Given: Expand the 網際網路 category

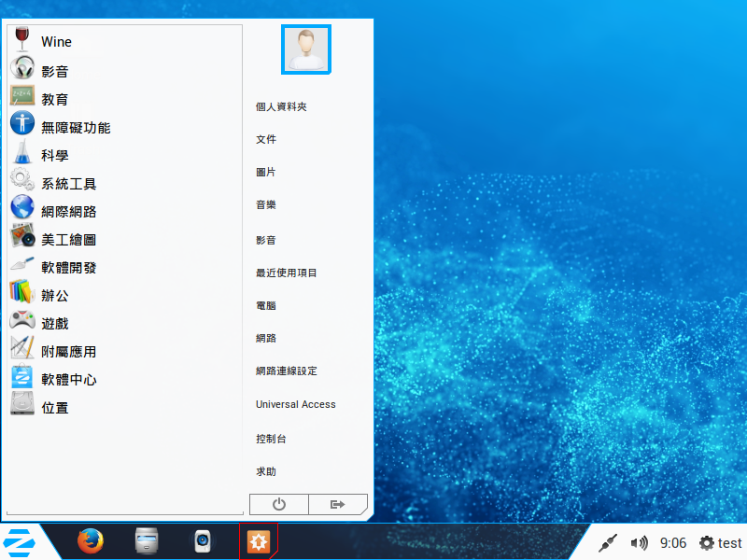Looking at the screenshot, I should [x=68, y=212].
